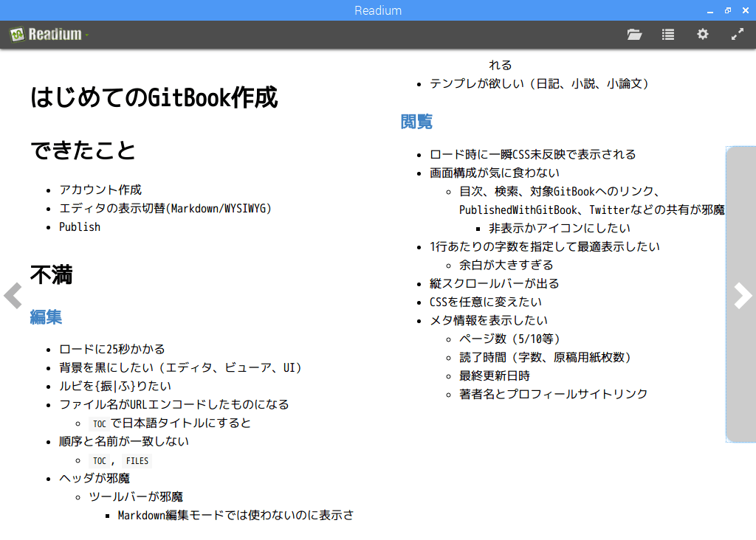
Task: Maximize the Readium window
Action: click(728, 10)
